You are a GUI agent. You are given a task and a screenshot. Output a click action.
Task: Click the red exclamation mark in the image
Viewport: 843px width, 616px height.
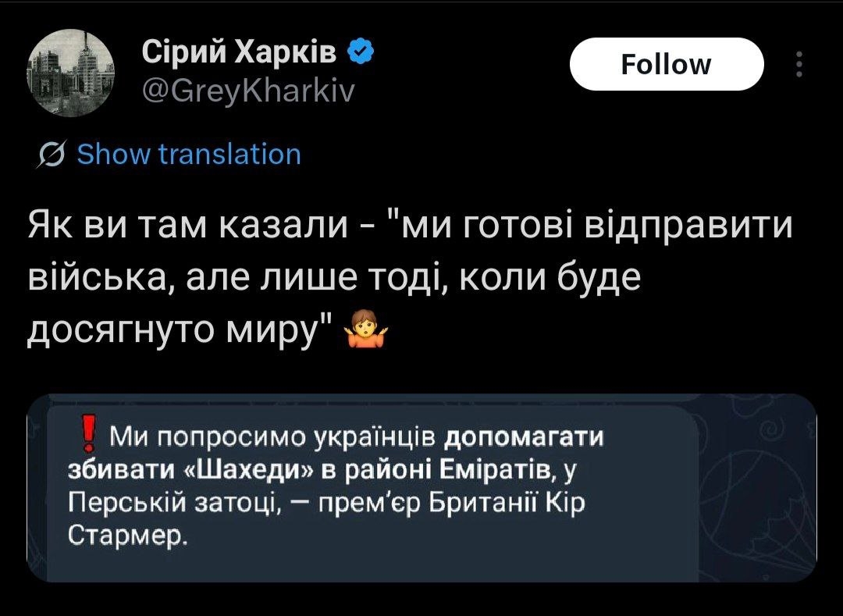click(x=90, y=434)
